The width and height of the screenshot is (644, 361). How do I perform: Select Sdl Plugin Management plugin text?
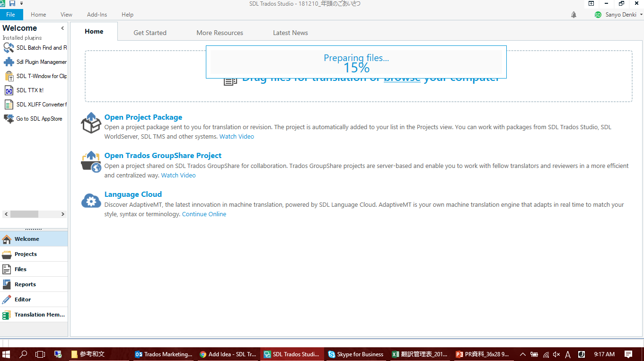tap(42, 62)
